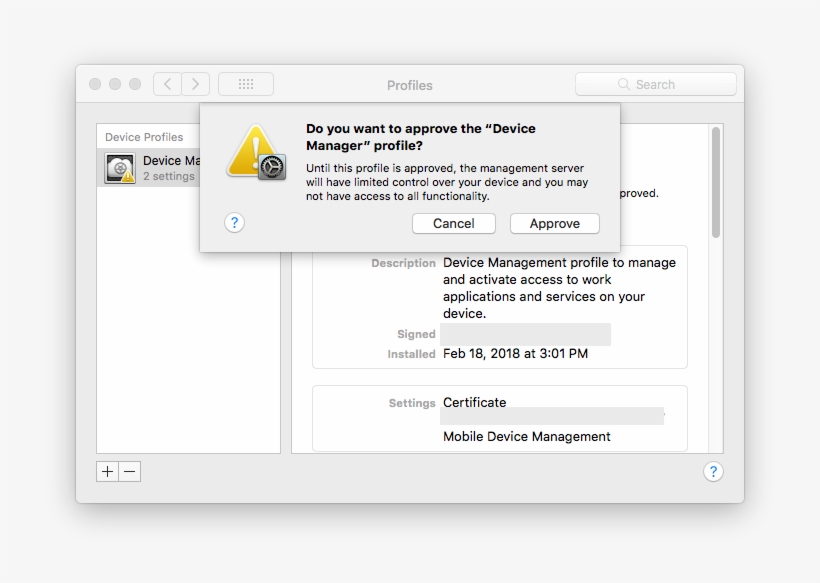The height and width of the screenshot is (583, 820).
Task: Click the help button below the profile details
Action: click(x=712, y=472)
